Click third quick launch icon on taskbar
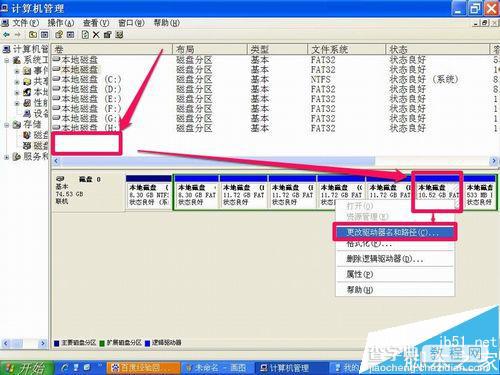This screenshot has width=500, height=375. (87, 368)
